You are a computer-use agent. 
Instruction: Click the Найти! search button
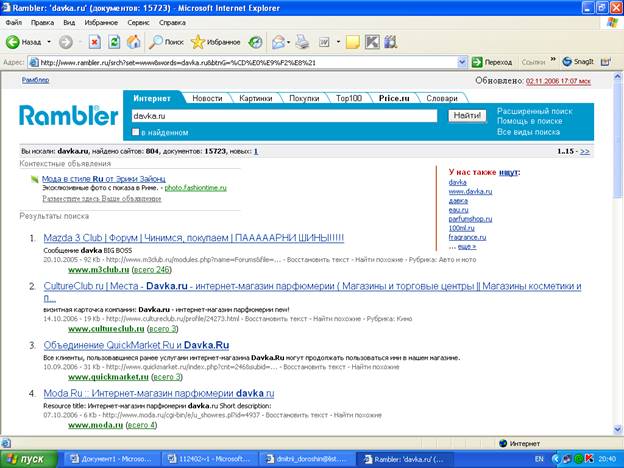point(467,116)
